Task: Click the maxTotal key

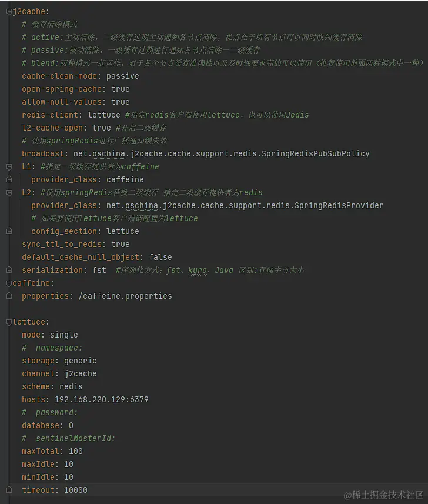Action: [41, 451]
